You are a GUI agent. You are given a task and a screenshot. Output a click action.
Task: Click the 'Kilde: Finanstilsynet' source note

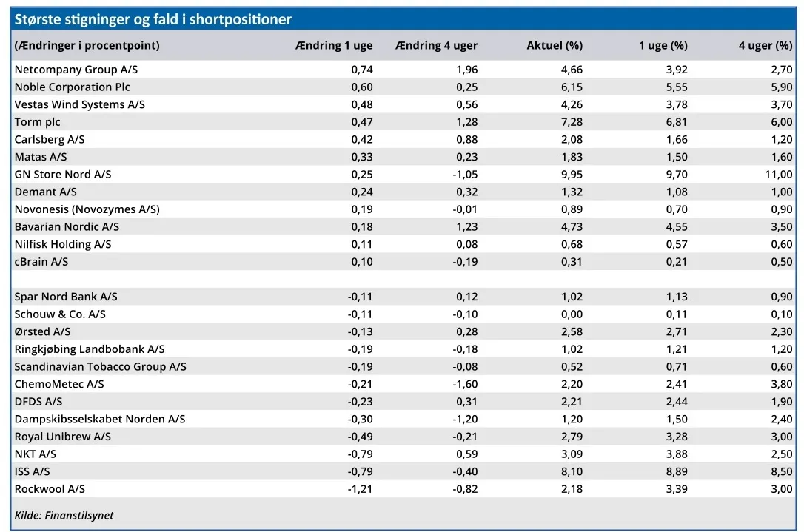(64, 515)
